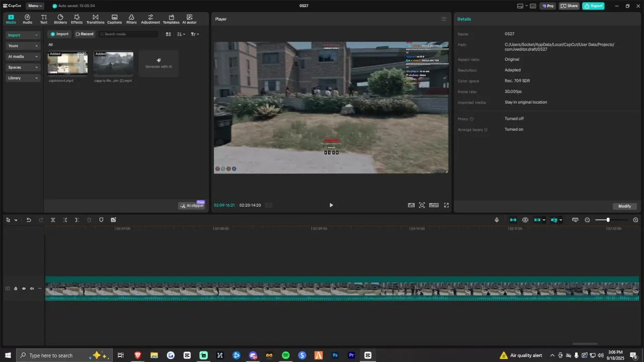Click the Delete right trim icon
The width and height of the screenshot is (644, 362).
[x=77, y=220]
